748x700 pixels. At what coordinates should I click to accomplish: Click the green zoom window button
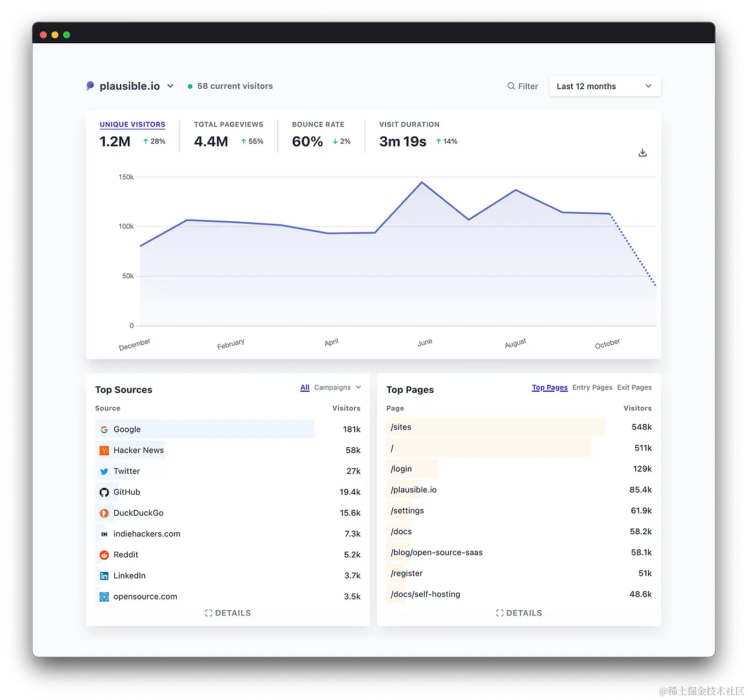67,35
